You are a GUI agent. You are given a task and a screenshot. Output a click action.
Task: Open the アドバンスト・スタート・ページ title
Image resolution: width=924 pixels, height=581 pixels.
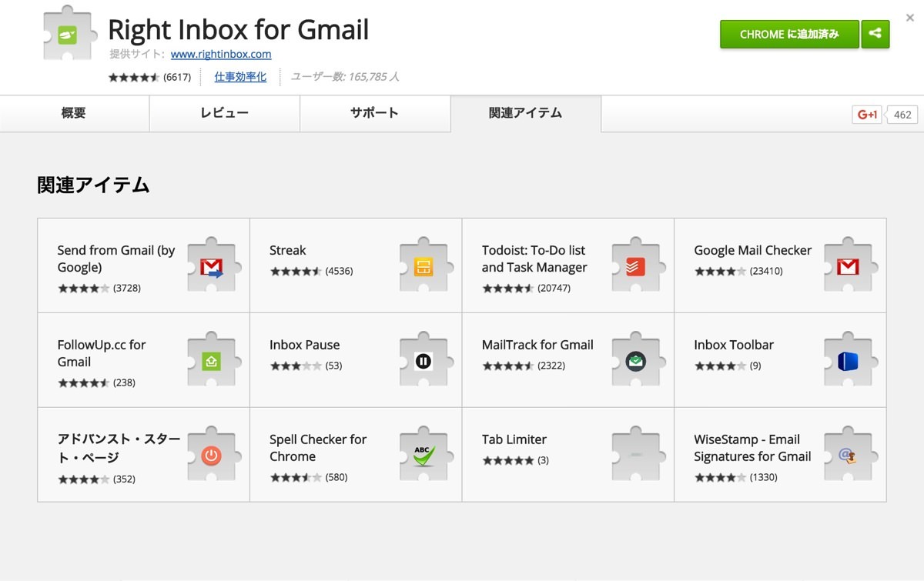[119, 448]
